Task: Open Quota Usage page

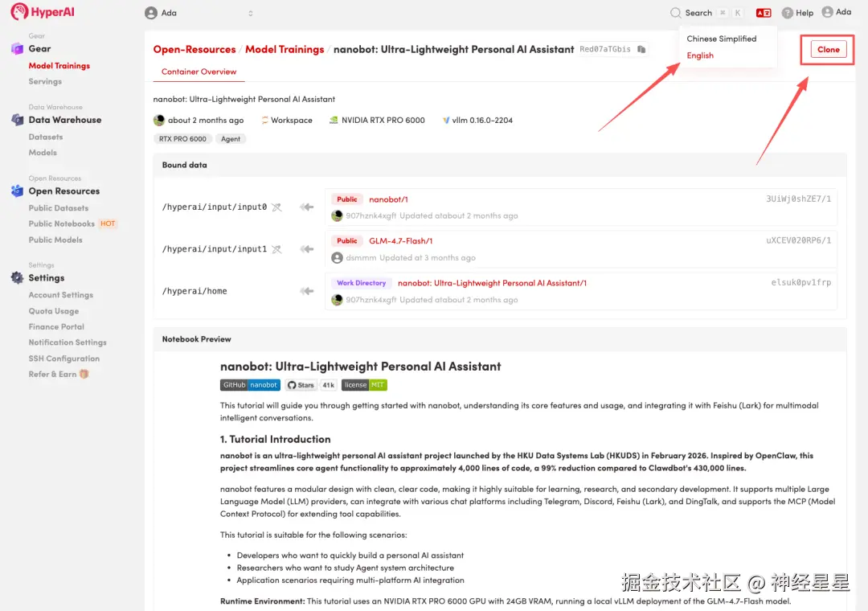Action: [x=54, y=311]
